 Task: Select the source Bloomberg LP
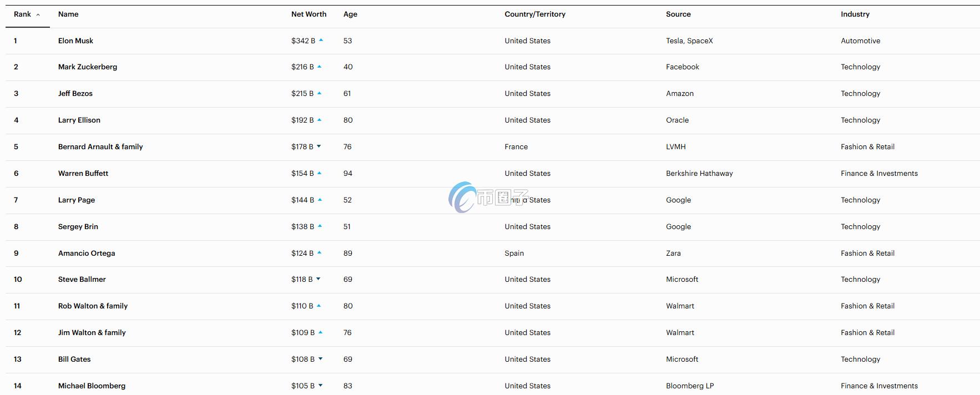click(x=690, y=386)
